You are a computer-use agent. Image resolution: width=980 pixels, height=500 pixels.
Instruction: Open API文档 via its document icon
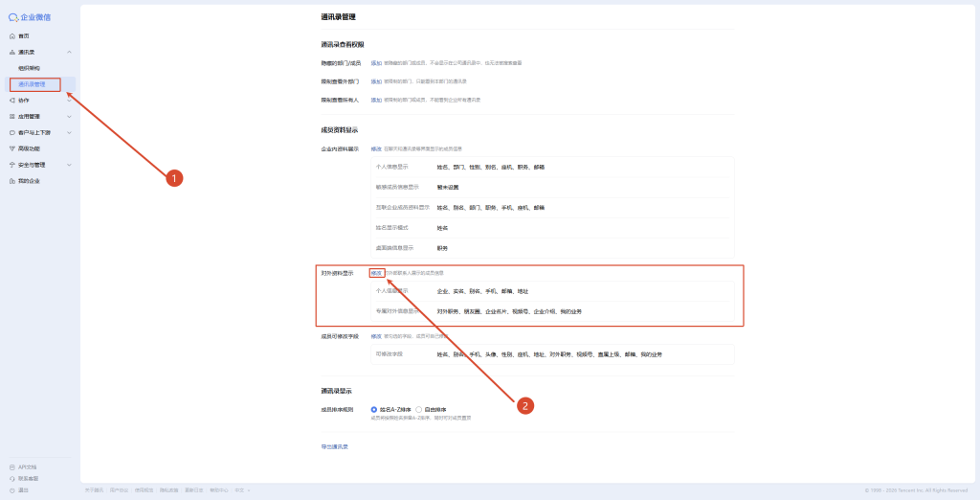pos(12,466)
